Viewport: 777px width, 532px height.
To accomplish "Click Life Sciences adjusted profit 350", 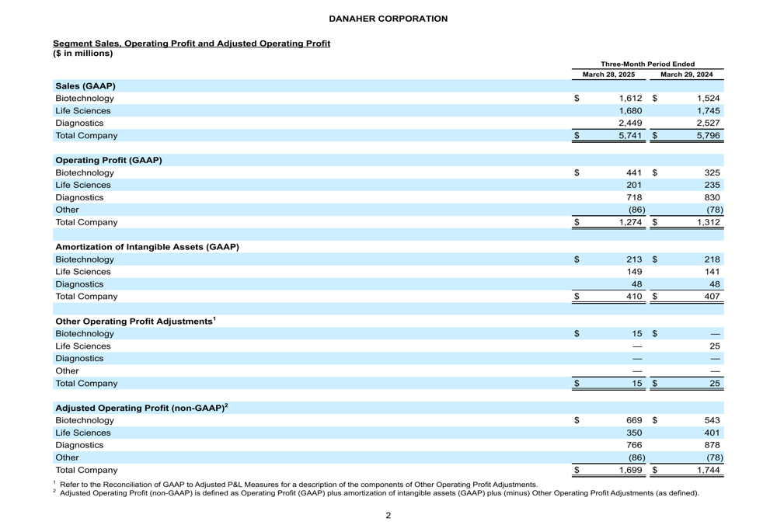I will (634, 433).
